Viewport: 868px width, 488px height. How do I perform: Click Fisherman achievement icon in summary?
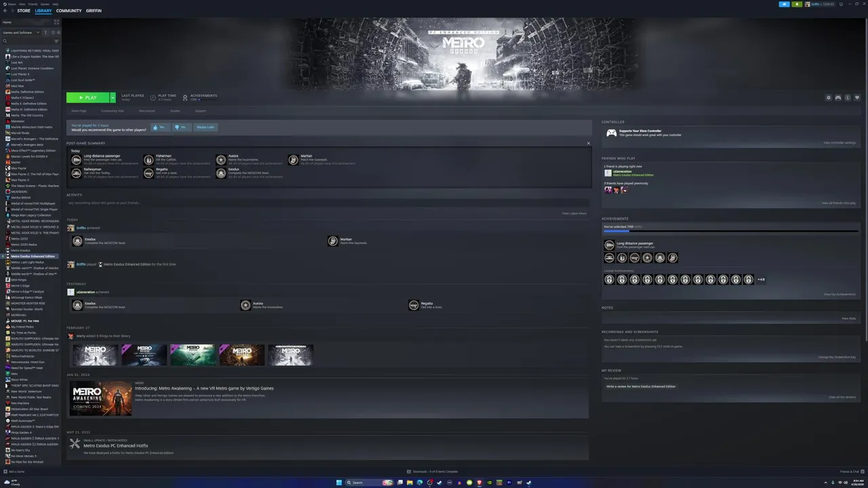click(149, 160)
